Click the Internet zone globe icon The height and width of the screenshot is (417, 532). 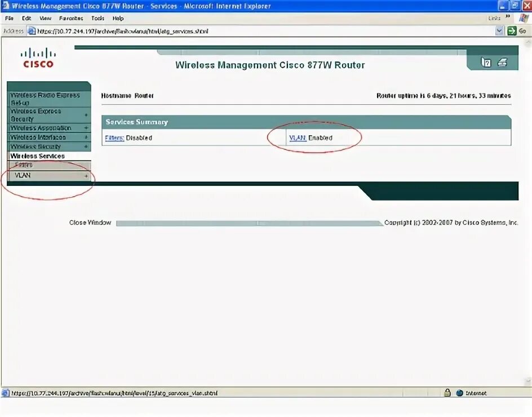pyautogui.click(x=460, y=393)
